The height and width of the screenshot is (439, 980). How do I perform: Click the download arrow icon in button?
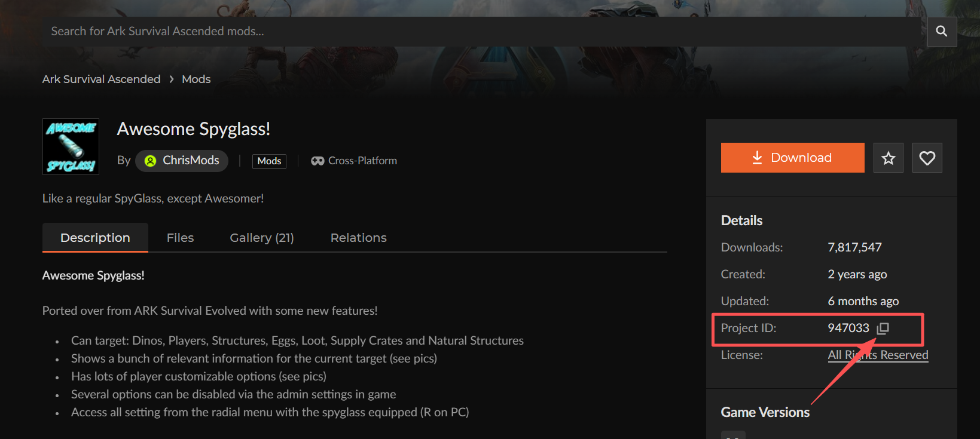tap(757, 158)
